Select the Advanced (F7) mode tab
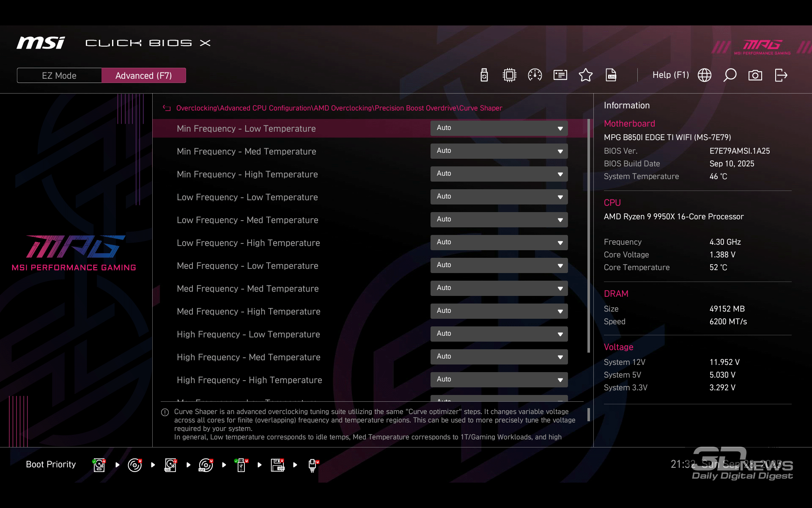 coord(143,75)
